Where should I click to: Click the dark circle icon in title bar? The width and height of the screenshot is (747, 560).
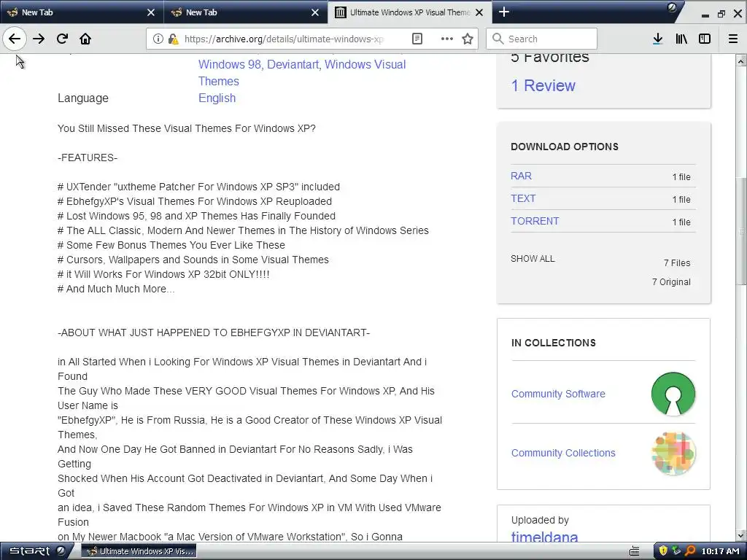click(x=672, y=7)
